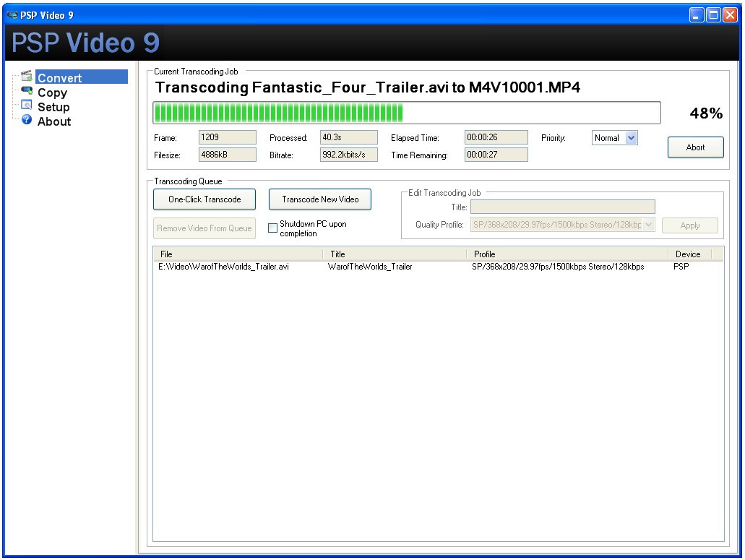This screenshot has height=560, width=745.
Task: Click the Frame value field 1209
Action: click(228, 137)
